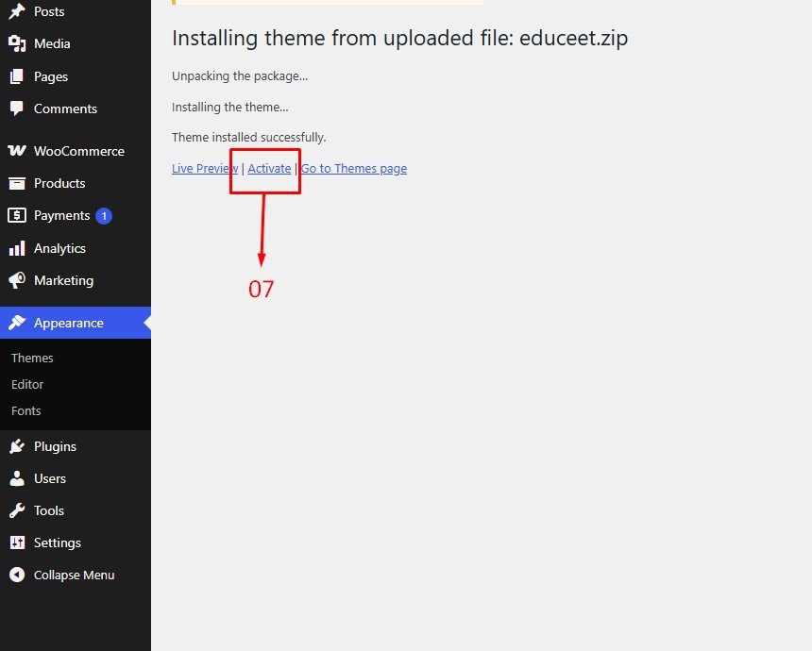Open the Editor submenu item

click(x=27, y=385)
